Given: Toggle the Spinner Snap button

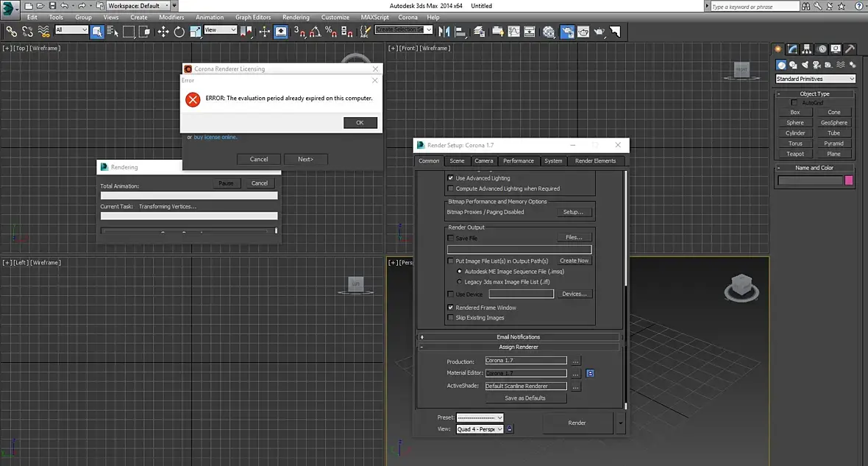Looking at the screenshot, I should 347,32.
